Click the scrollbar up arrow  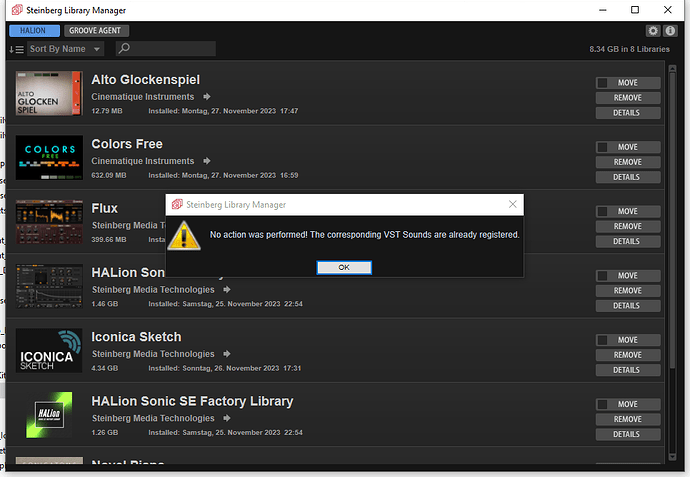point(672,69)
